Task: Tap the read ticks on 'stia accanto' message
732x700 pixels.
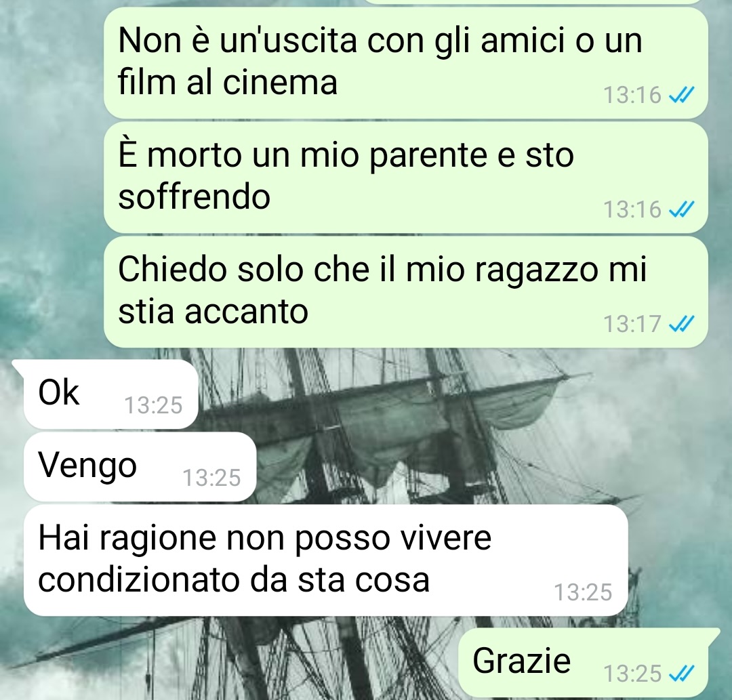Action: (682, 324)
